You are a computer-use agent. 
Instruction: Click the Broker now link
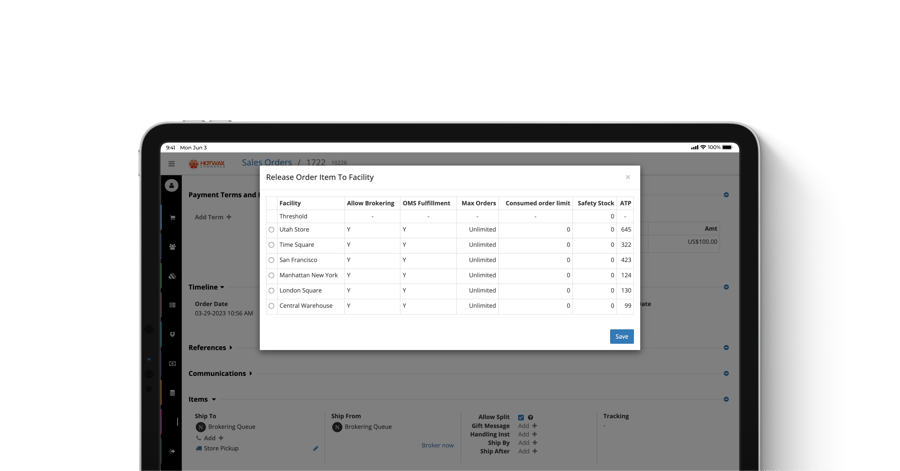(x=437, y=445)
